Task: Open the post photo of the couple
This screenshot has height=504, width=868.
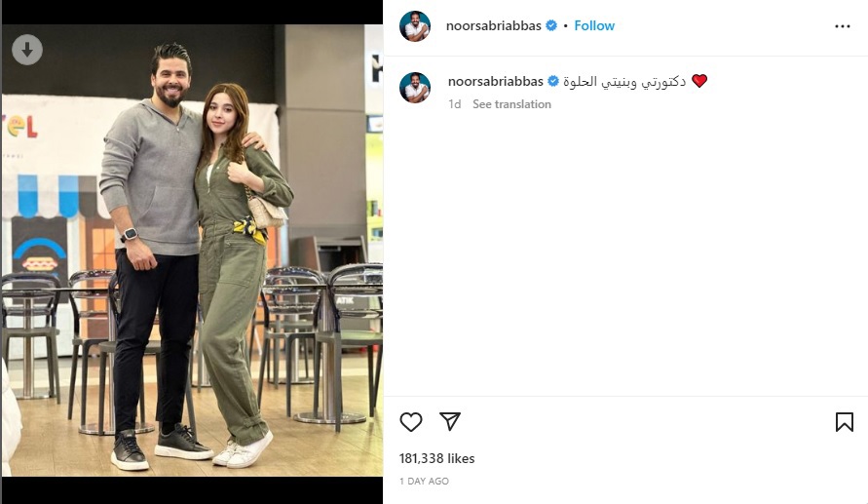Action: pyautogui.click(x=192, y=250)
